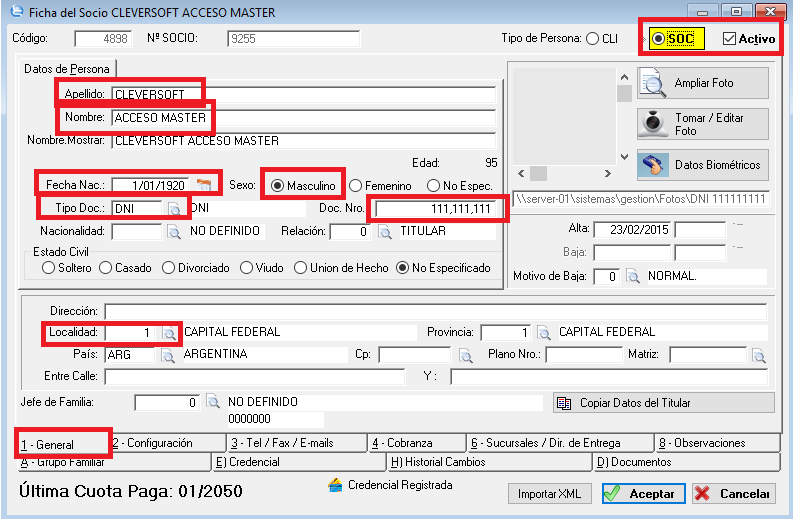Click the lookup magnifier next to Tipo Doc.
This screenshot has width=793, height=519.
pyautogui.click(x=174, y=208)
